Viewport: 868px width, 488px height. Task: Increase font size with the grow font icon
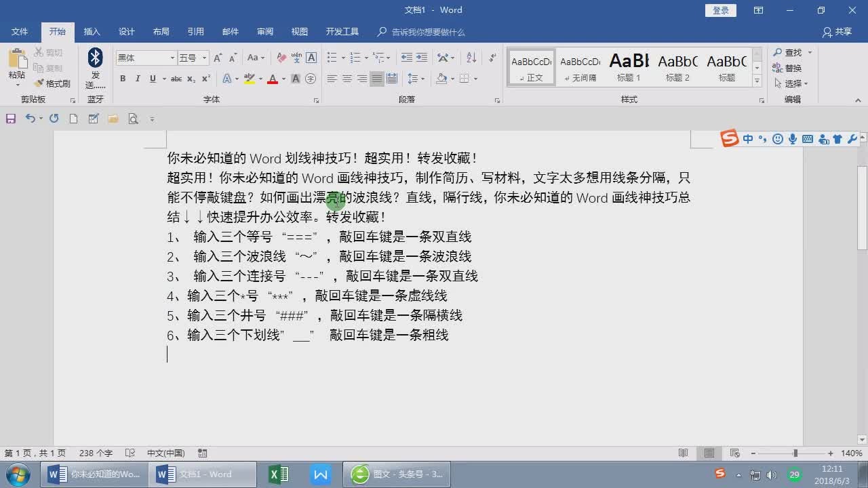click(x=218, y=58)
